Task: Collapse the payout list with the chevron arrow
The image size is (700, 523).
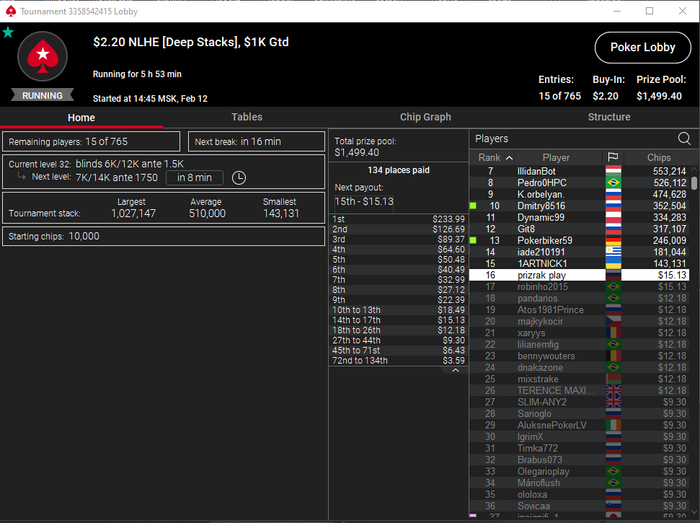Action: pyautogui.click(x=455, y=370)
